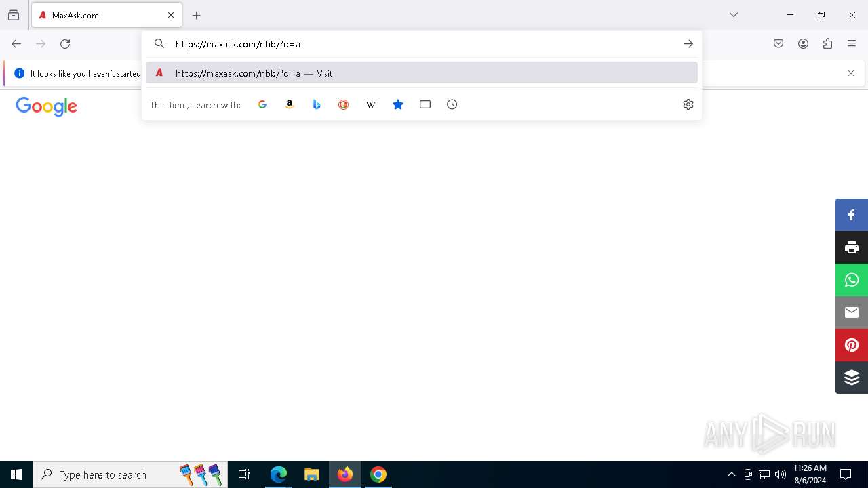Open volume control in tray

click(x=781, y=474)
